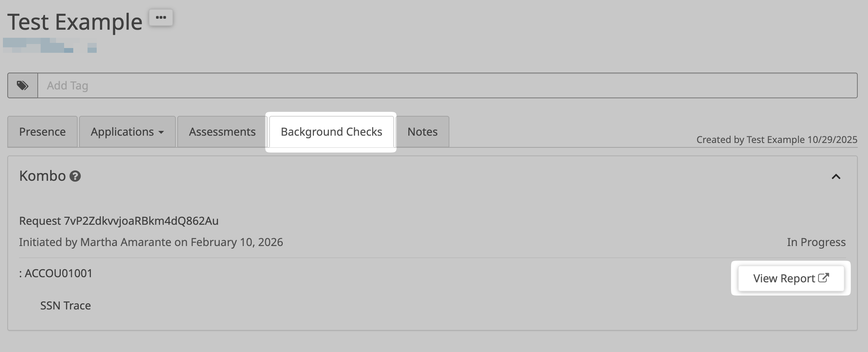This screenshot has height=352, width=868.
Task: Click the Kombo help question mark icon
Action: (x=75, y=176)
